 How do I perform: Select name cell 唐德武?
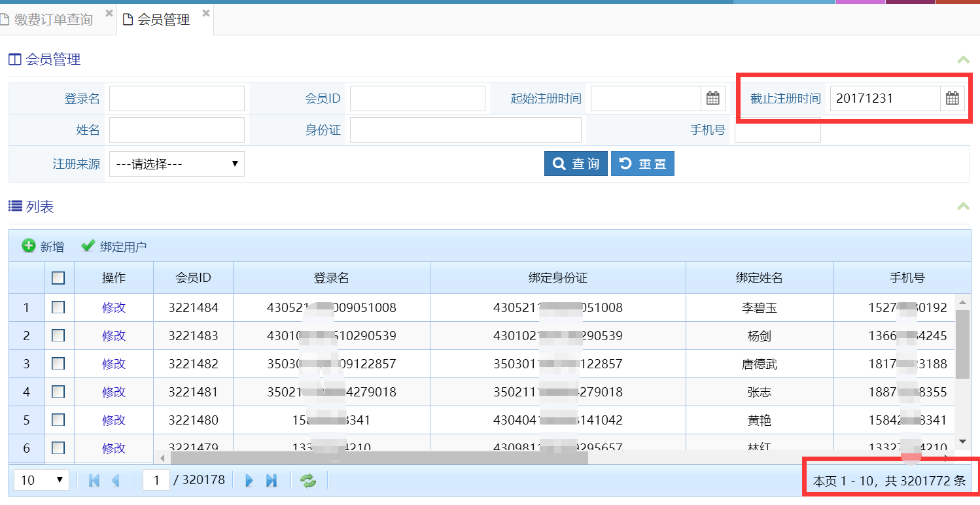(760, 364)
